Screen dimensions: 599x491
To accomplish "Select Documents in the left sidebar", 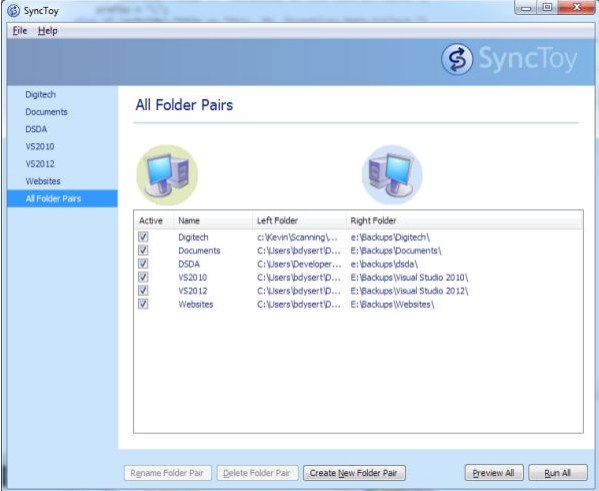I will point(47,112).
